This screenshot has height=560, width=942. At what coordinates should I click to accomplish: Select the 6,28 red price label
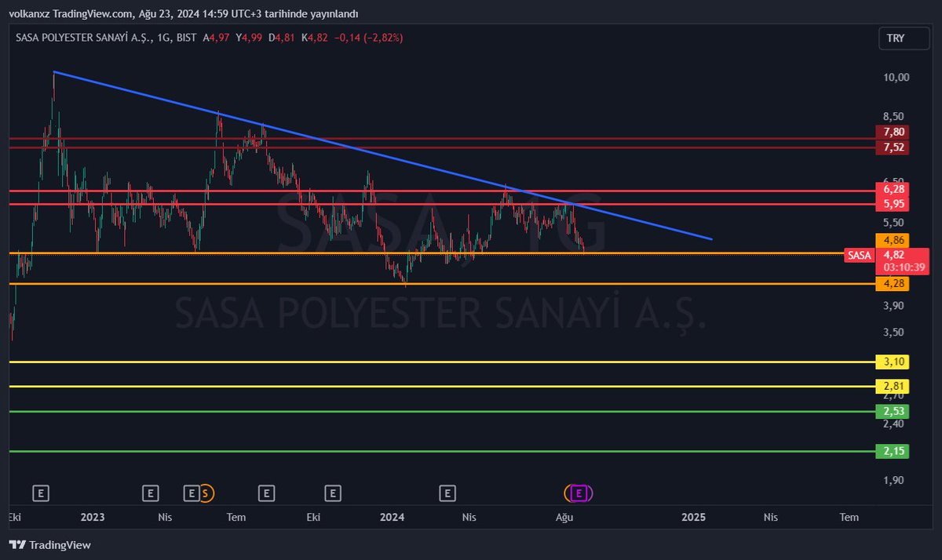[x=893, y=189]
